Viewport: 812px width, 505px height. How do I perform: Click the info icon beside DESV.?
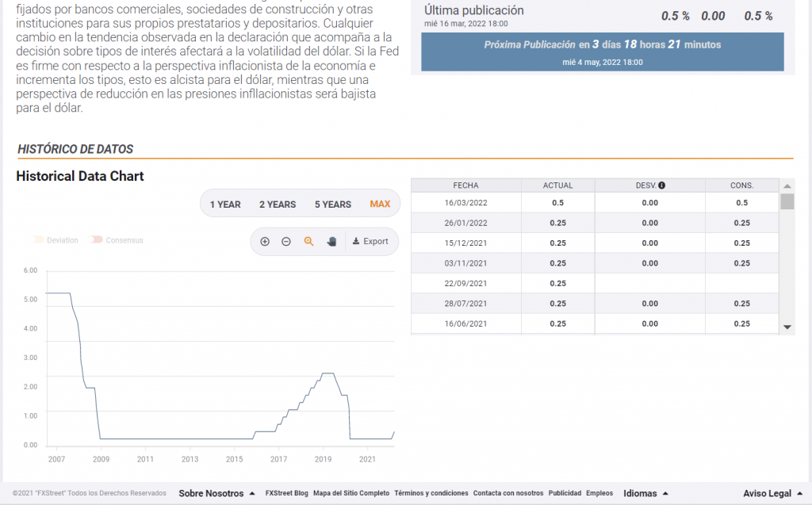661,186
